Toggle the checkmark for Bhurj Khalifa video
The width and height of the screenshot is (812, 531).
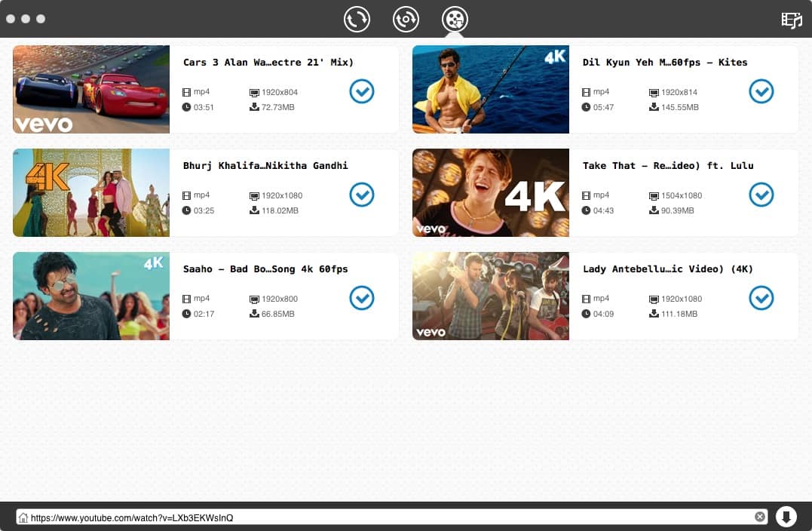tap(361, 195)
